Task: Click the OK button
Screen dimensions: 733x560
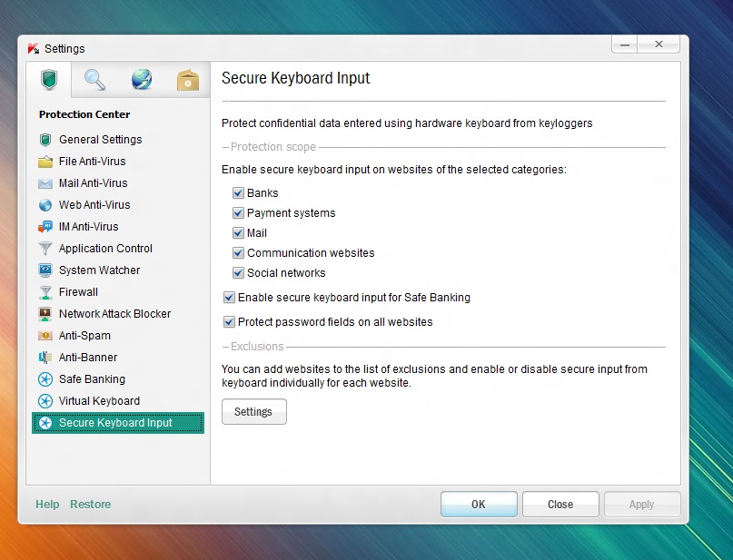Action: [x=479, y=505]
